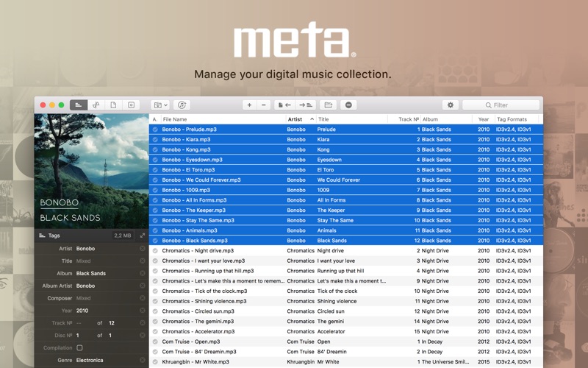The image size is (588, 368).
Task: Click the plus add files button
Action: click(x=249, y=105)
